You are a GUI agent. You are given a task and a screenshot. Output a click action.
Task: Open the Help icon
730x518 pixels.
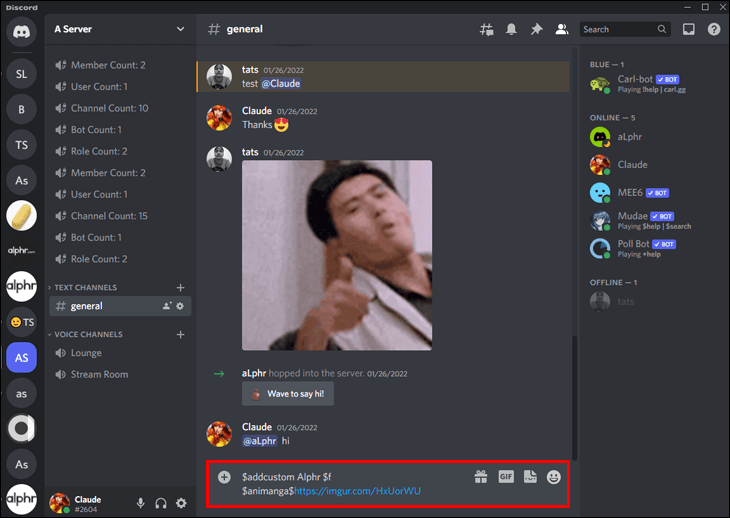pos(714,29)
